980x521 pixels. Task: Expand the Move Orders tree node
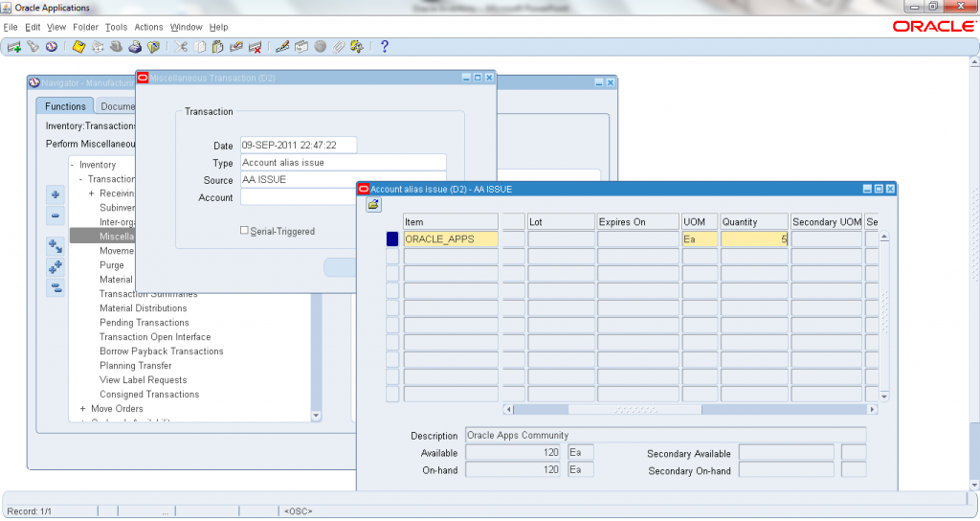83,409
